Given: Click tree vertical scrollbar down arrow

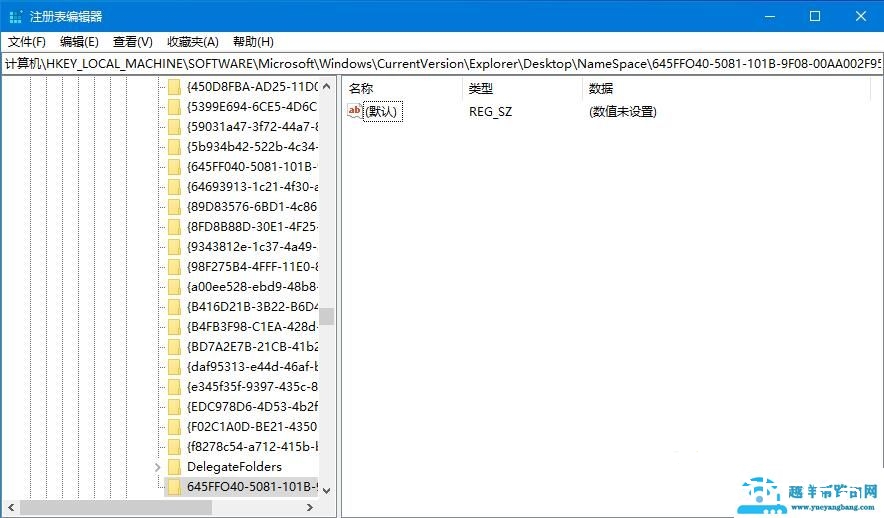Looking at the screenshot, I should (326, 490).
